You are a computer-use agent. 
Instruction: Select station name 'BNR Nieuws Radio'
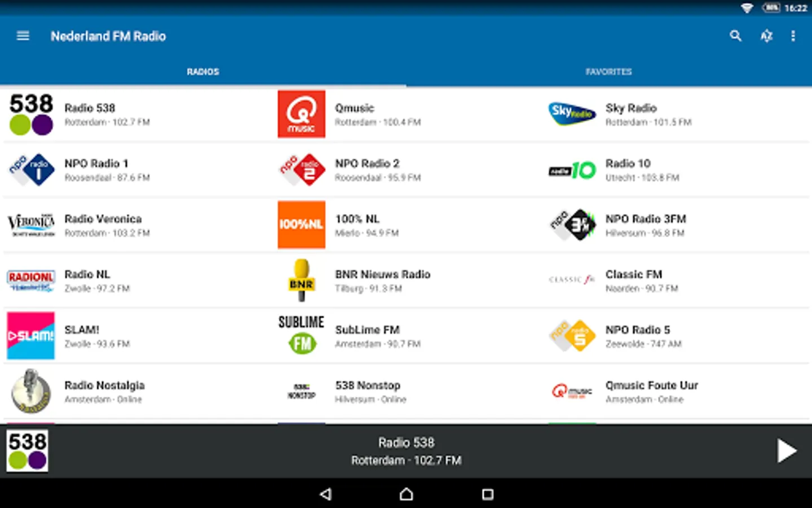pos(383,274)
